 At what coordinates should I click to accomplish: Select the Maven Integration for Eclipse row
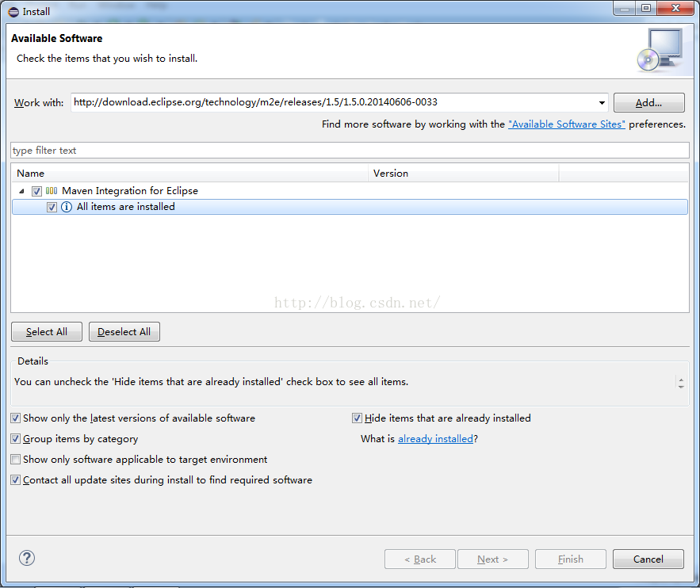coord(350,191)
